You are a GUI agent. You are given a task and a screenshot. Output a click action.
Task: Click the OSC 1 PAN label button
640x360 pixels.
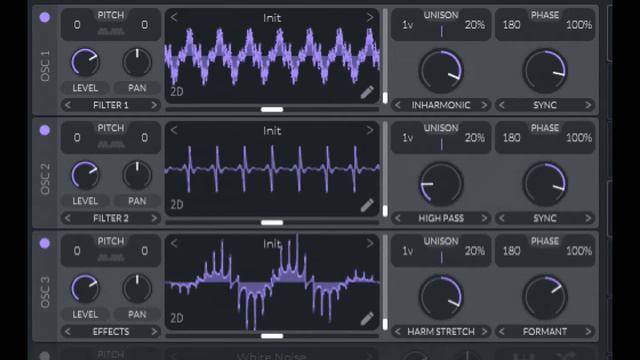point(137,88)
